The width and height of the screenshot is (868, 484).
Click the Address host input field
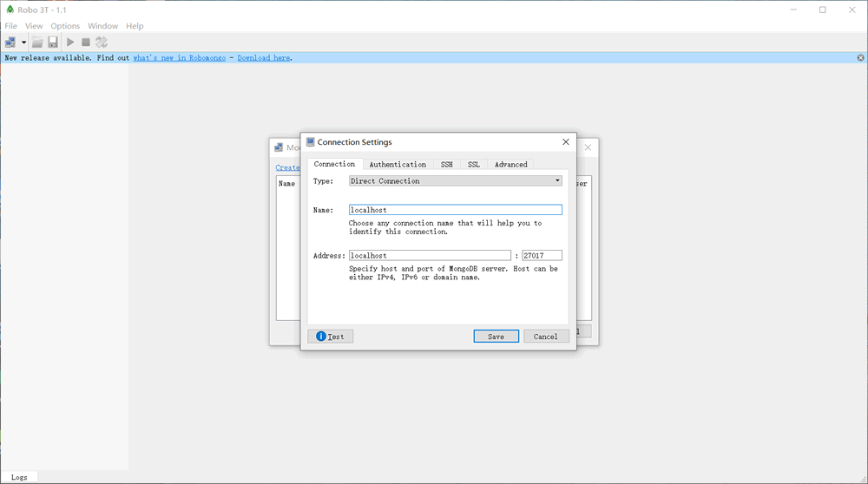(431, 256)
